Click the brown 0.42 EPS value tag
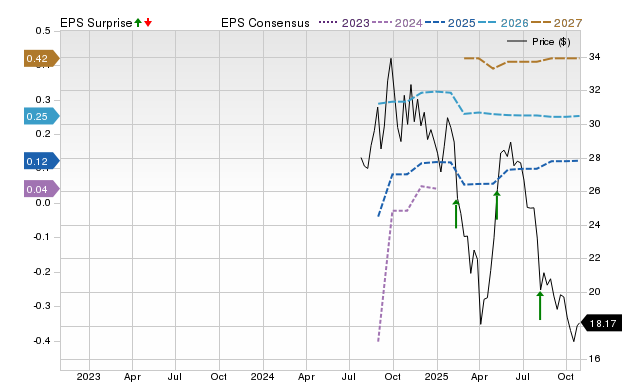 pos(42,58)
